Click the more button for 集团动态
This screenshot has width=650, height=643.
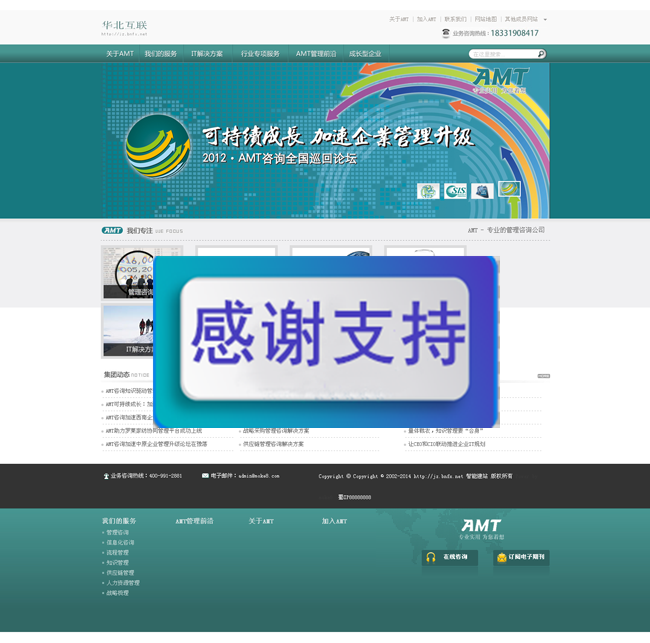[543, 376]
